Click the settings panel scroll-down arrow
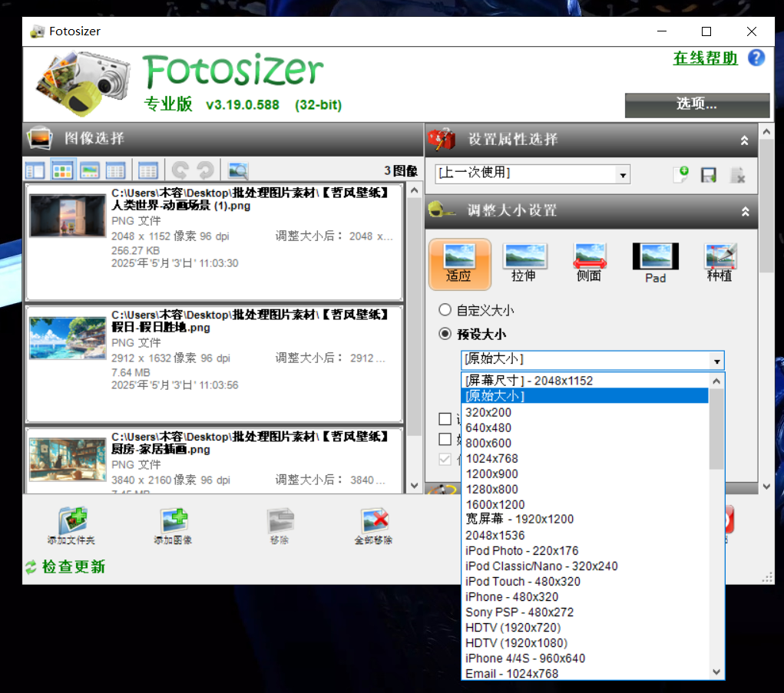 click(766, 486)
